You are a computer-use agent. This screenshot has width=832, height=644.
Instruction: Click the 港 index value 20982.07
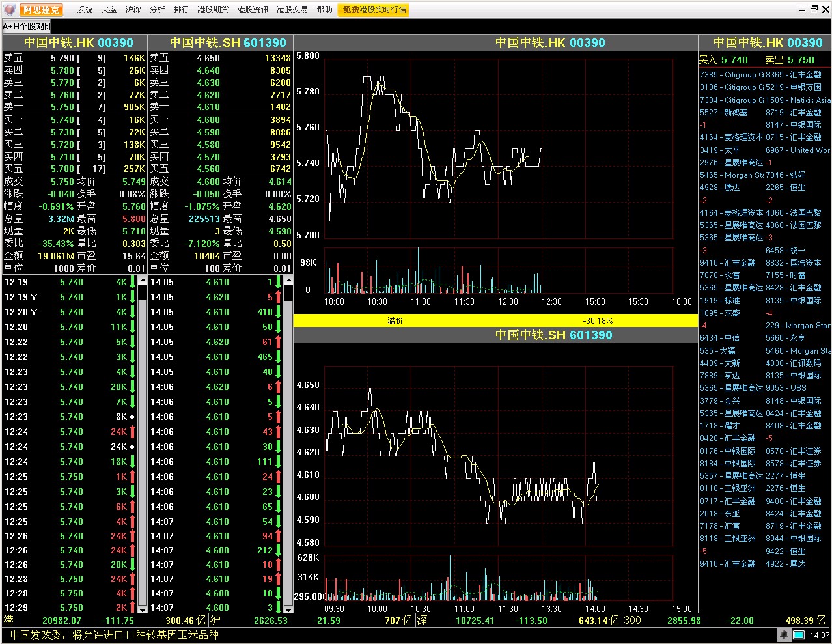(x=62, y=621)
